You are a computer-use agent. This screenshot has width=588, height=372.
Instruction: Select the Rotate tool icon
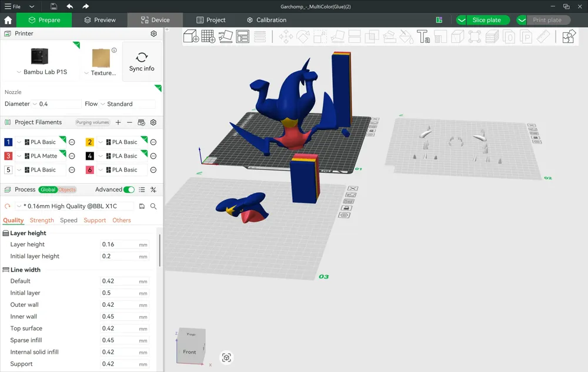coord(303,36)
